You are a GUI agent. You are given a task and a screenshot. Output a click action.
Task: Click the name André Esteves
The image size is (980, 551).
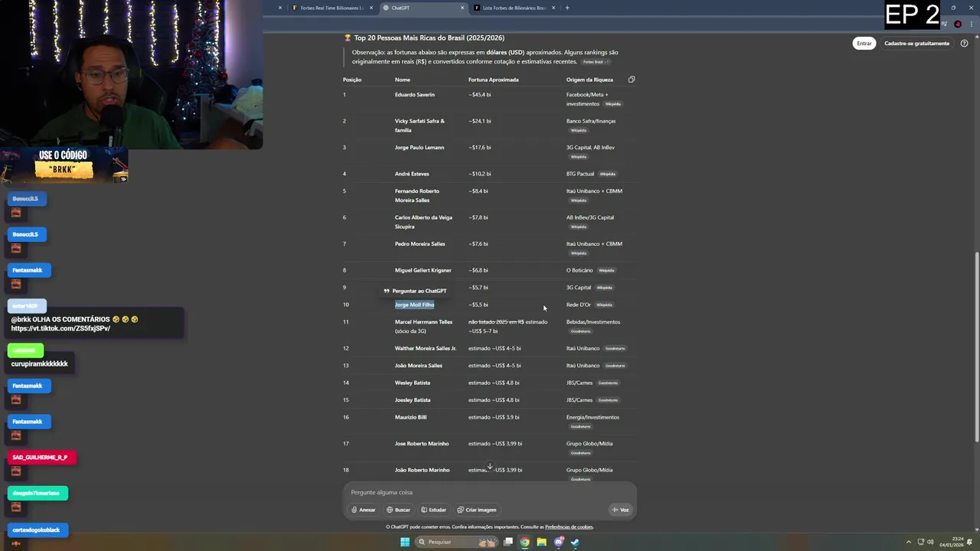click(412, 174)
